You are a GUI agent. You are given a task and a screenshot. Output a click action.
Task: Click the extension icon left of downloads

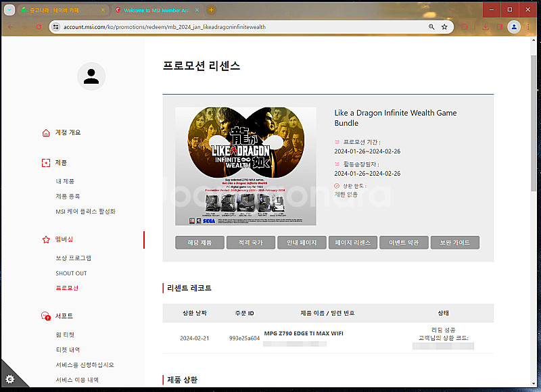[465, 27]
